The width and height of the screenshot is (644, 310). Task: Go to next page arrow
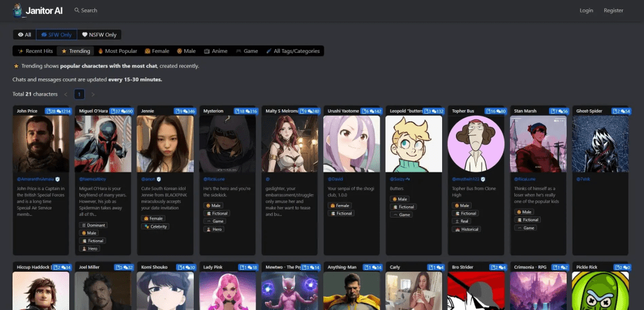point(93,94)
